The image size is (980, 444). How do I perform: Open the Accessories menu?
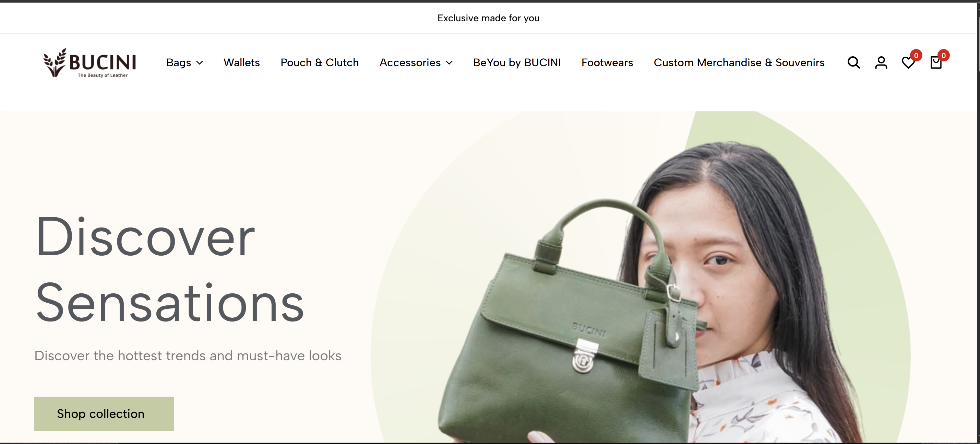[x=416, y=62]
